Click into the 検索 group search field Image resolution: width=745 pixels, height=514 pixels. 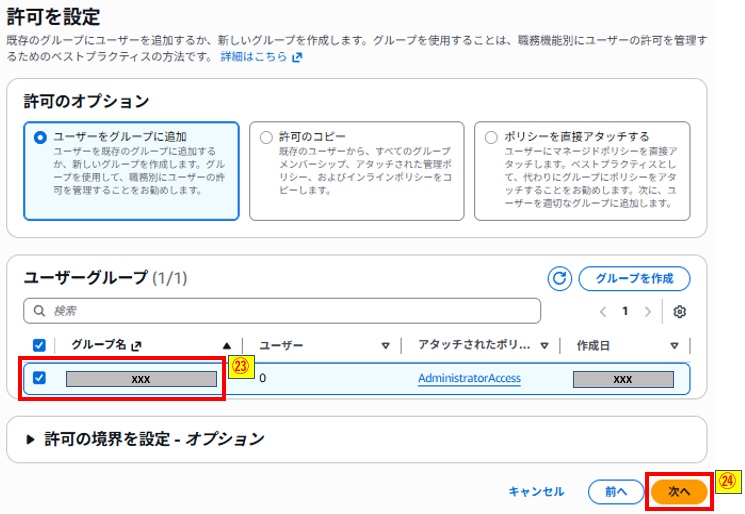(290, 311)
